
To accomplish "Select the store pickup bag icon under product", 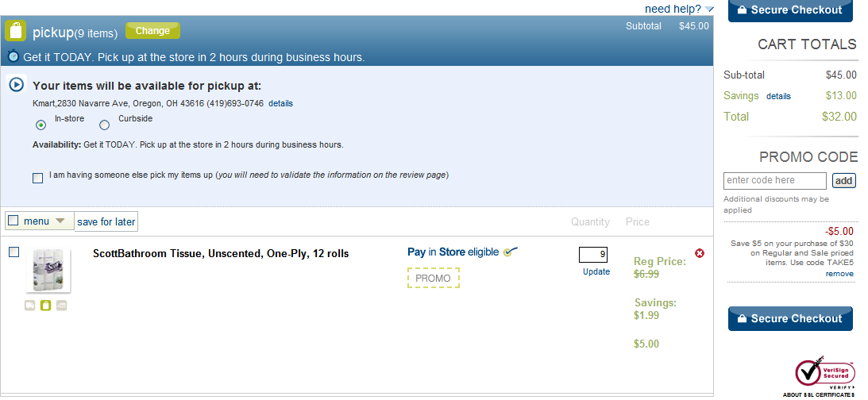I will click(x=45, y=305).
